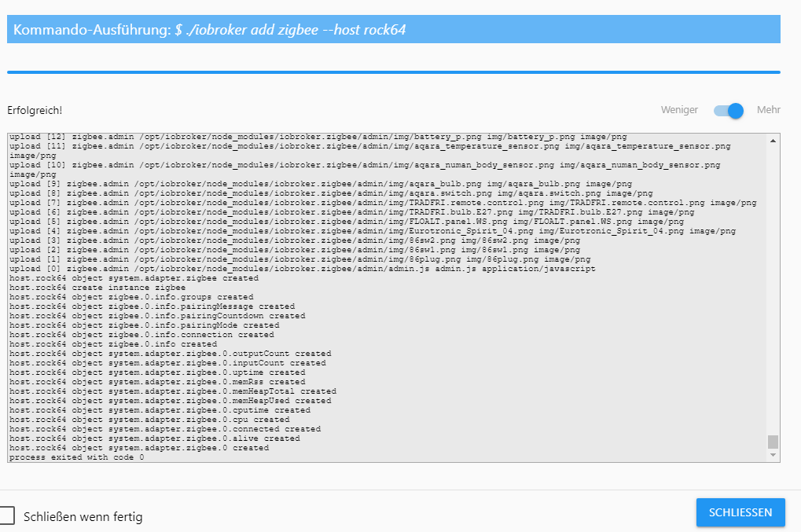The height and width of the screenshot is (532, 801).
Task: Click line 'system.adapter.zigbee.0.memHeapTotal created'
Action: [173, 391]
